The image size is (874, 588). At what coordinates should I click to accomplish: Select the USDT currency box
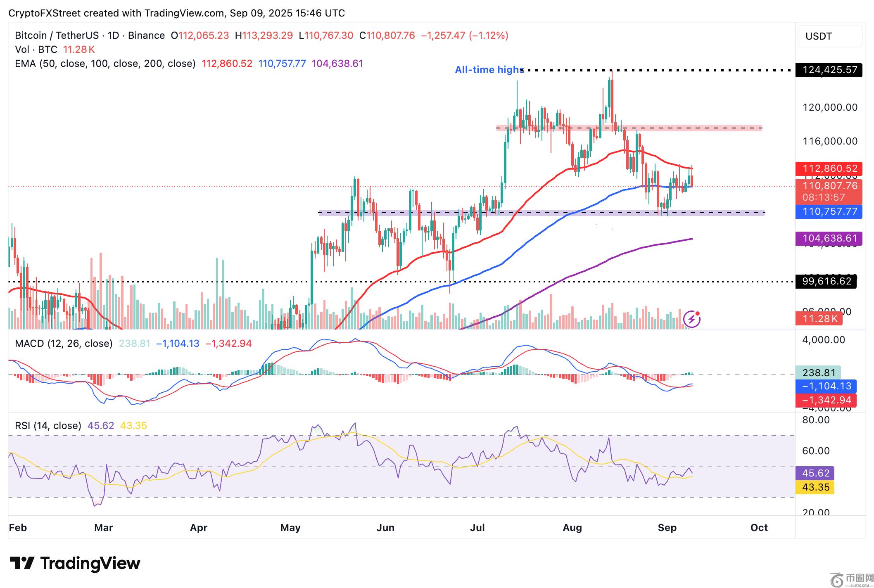[829, 36]
